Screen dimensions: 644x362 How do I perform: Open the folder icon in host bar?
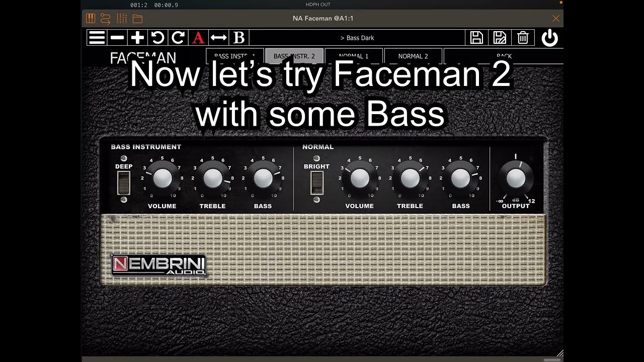click(137, 19)
